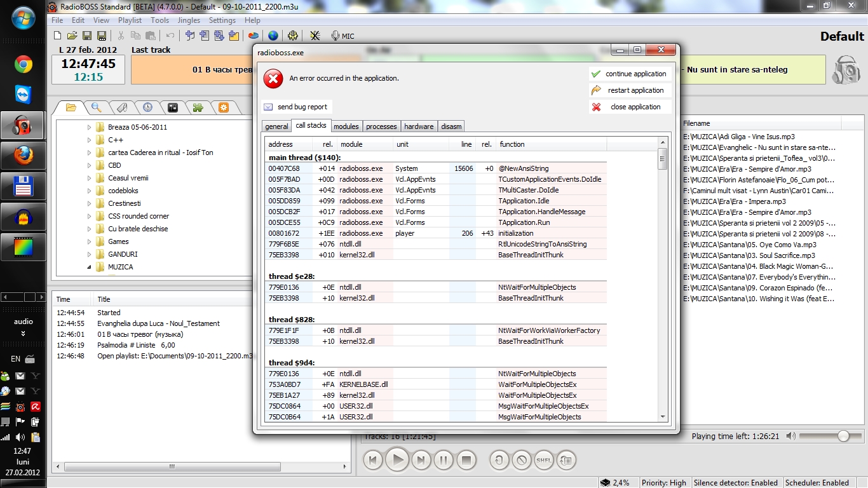Switch to the file browser folder tab
Image resolution: width=868 pixels, height=488 pixels.
click(x=71, y=107)
